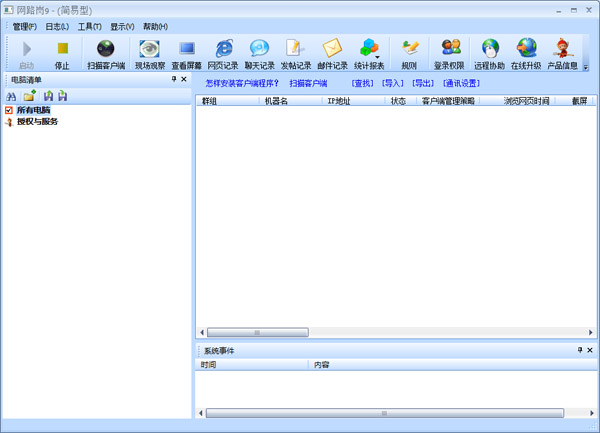Open 统计报表 dropdown arrow
This screenshot has width=600, height=433.
(378, 57)
